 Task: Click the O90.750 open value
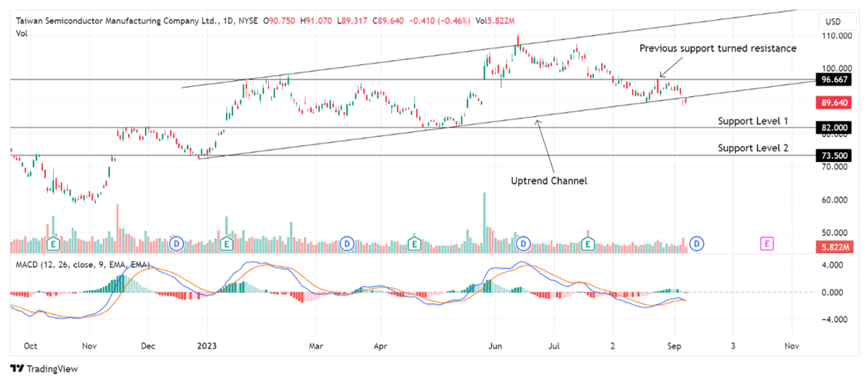click(x=280, y=21)
